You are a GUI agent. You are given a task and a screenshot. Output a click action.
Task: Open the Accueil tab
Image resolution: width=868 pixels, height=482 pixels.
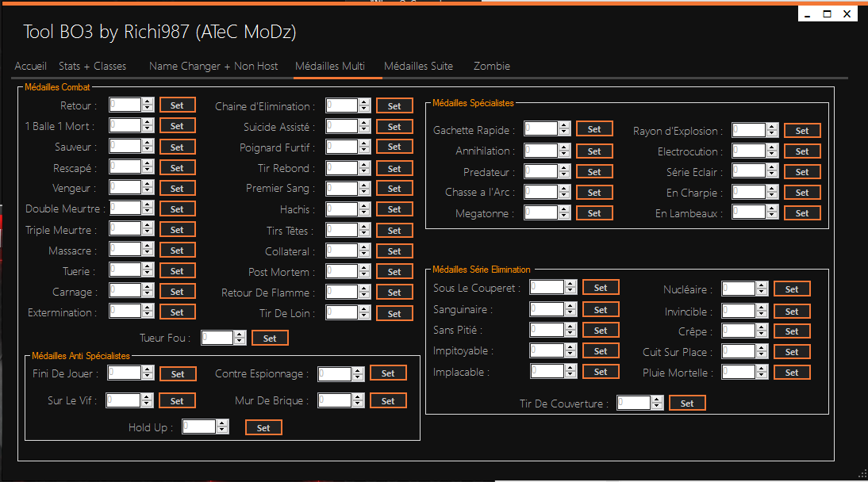click(30, 66)
